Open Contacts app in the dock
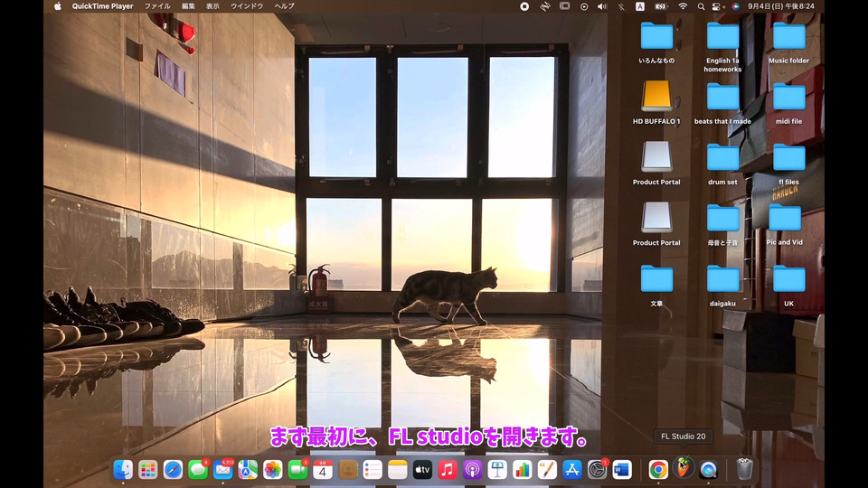This screenshot has width=868, height=488. pyautogui.click(x=347, y=470)
